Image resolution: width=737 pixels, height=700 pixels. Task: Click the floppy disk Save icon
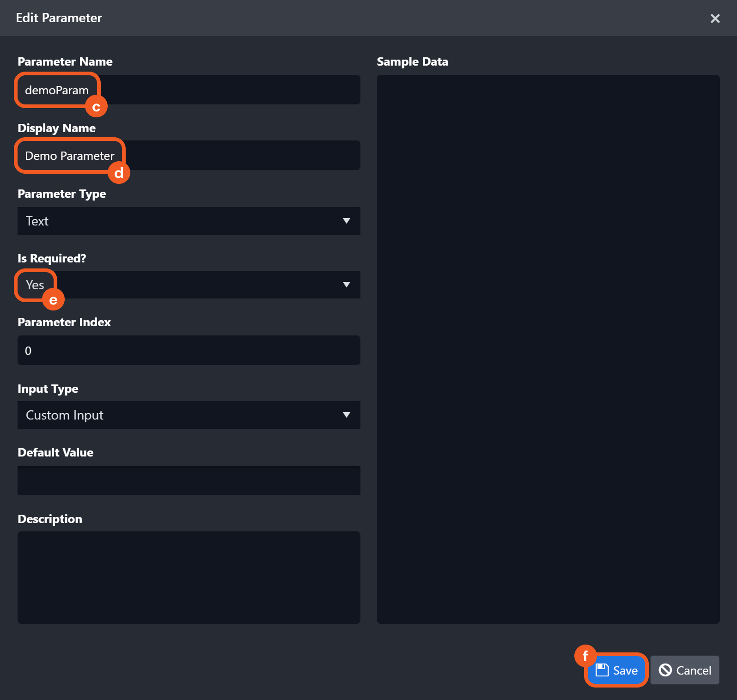(602, 670)
